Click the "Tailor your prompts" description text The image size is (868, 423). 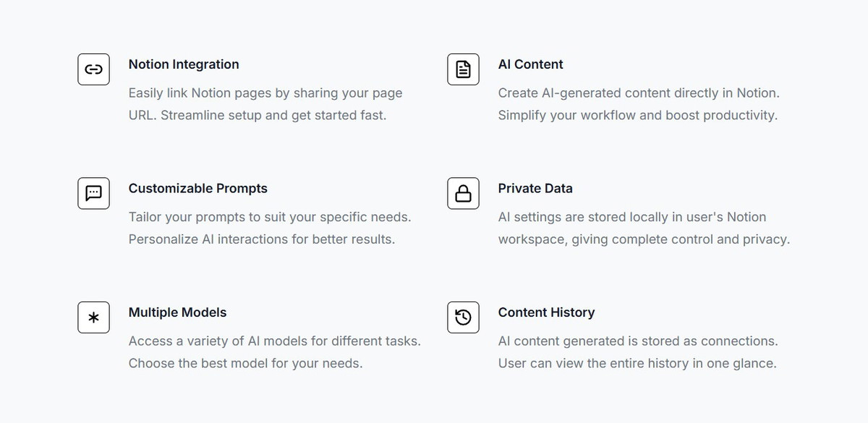(x=269, y=217)
